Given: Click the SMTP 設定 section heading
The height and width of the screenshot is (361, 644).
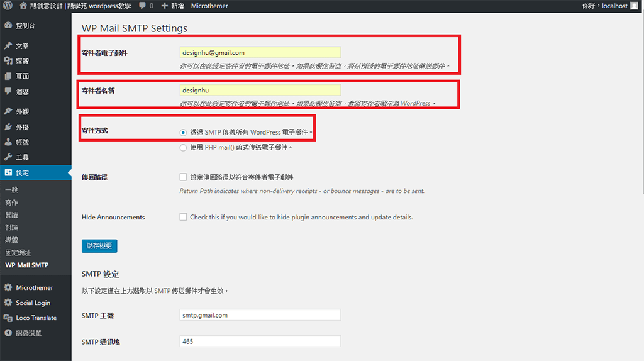Looking at the screenshot, I should click(x=100, y=274).
